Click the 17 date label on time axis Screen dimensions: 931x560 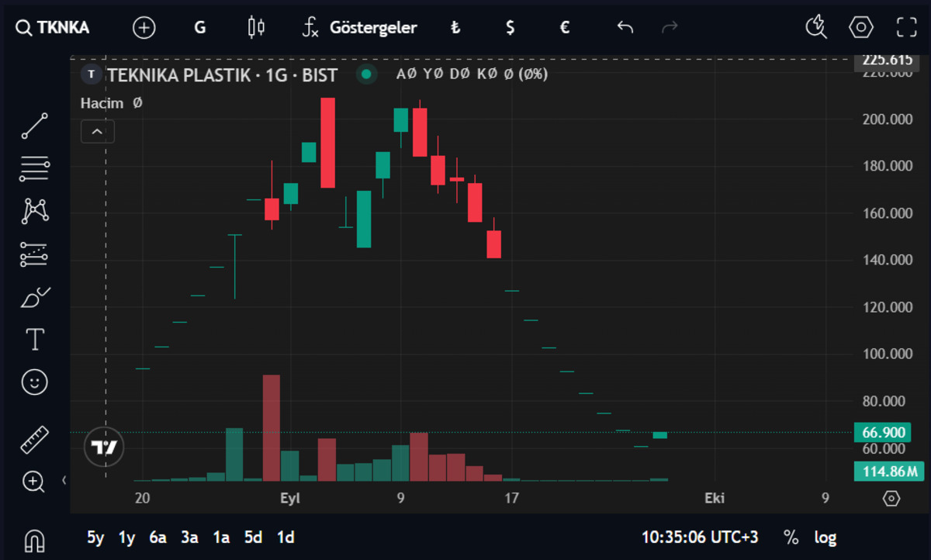(x=510, y=498)
